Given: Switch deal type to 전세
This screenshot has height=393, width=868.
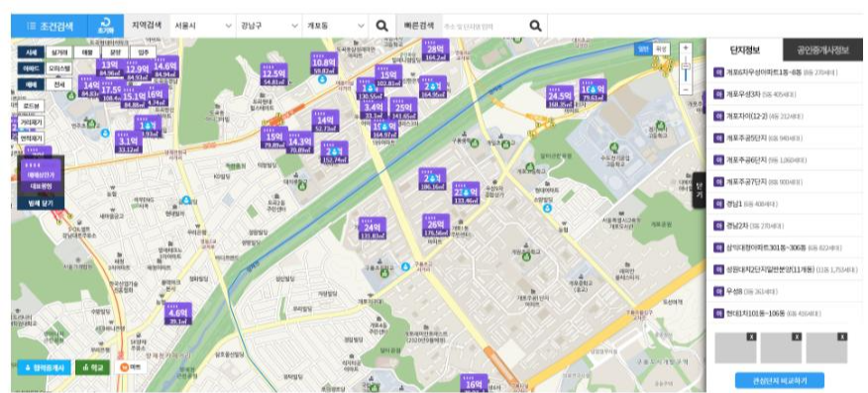Looking at the screenshot, I should tap(59, 84).
